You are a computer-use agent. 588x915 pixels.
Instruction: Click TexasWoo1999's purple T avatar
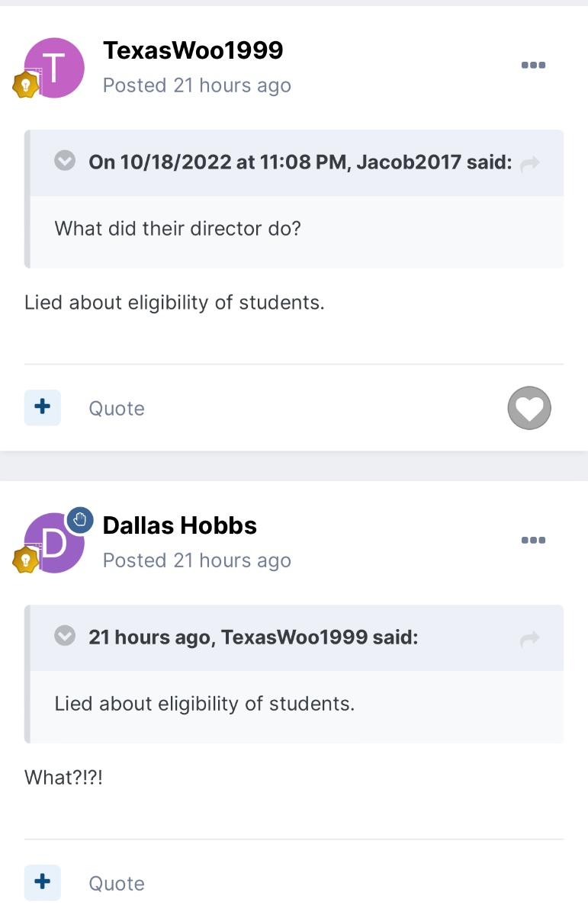tap(54, 68)
